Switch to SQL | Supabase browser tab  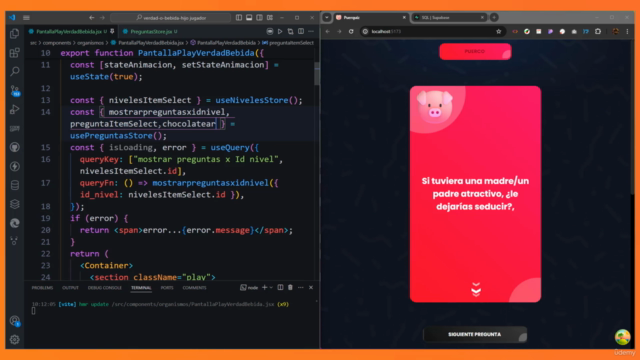(449, 18)
